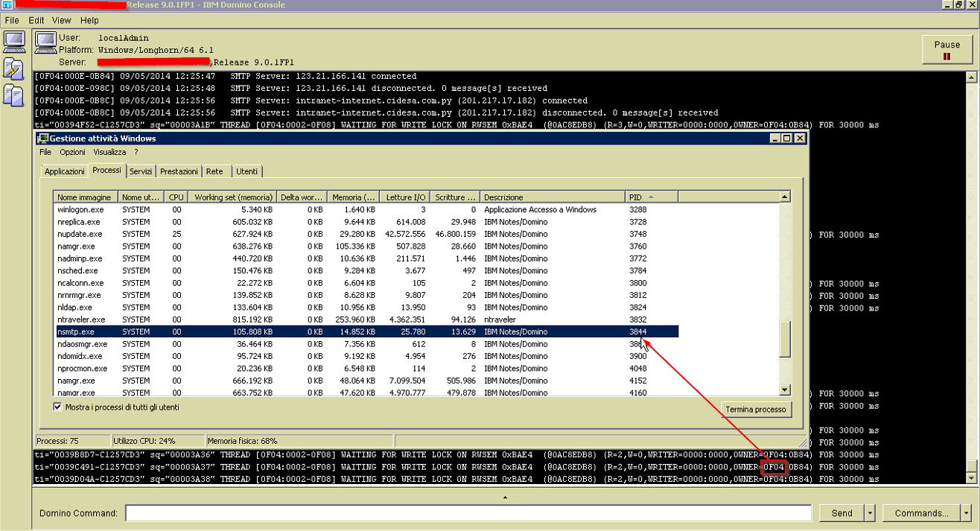Select the ntraveler.exe process row
Image resolution: width=980 pixels, height=531 pixels.
366,319
